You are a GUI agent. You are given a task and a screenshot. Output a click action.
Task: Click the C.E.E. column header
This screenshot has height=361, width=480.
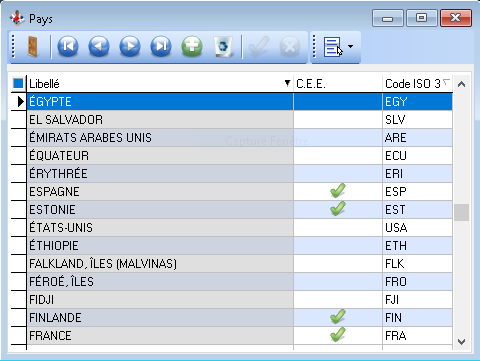pos(338,84)
